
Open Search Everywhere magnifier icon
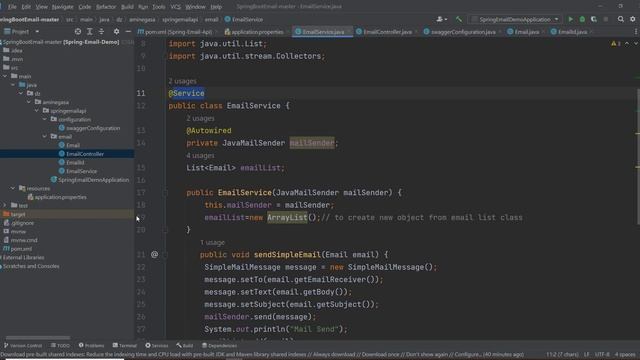[620, 19]
